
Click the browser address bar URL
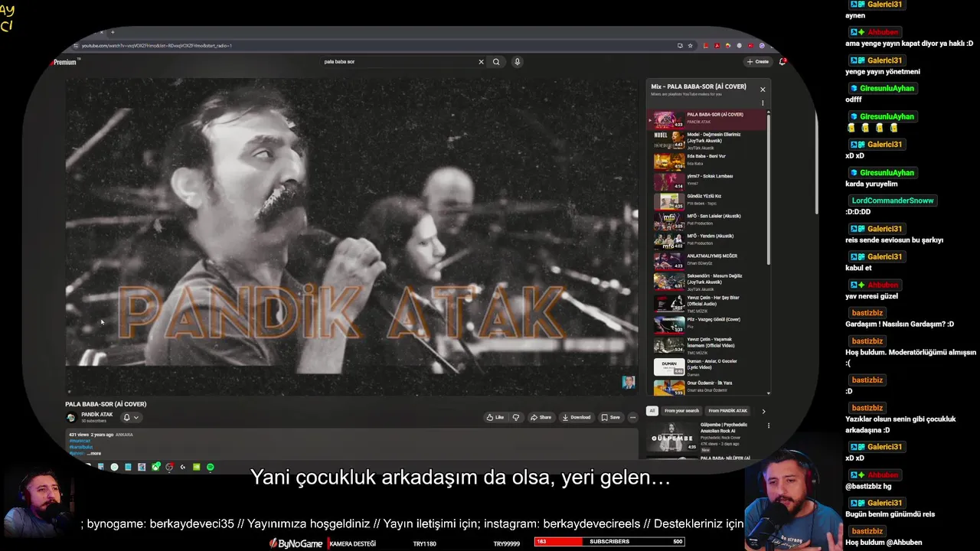[x=157, y=46]
